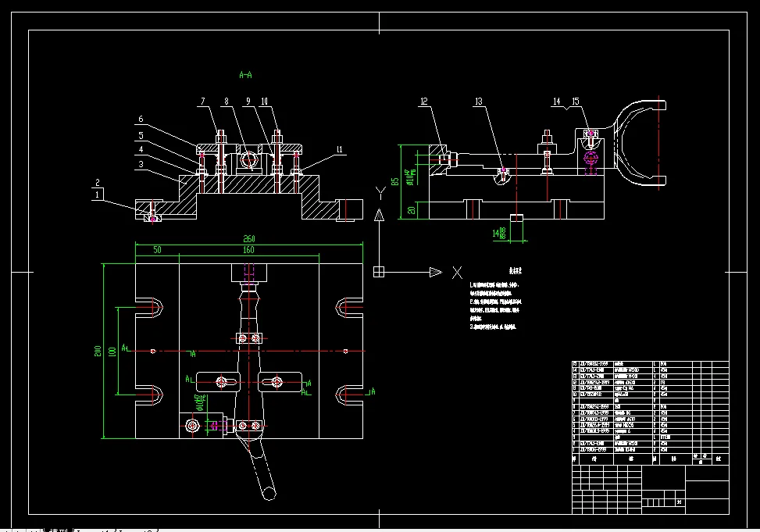Screen dimensions: 760x532
Task: Select the 260 overall width dimension
Action: tap(248, 238)
